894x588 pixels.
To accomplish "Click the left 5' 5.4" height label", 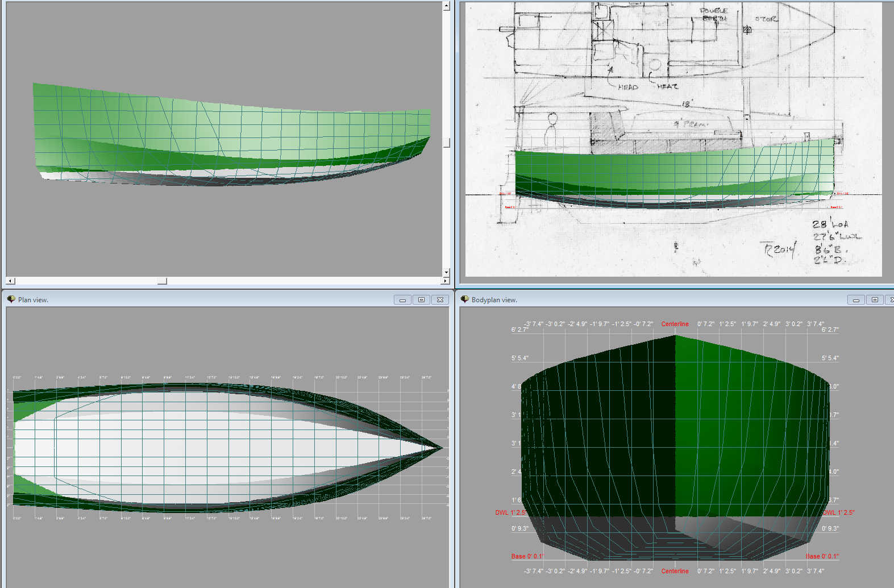I will pyautogui.click(x=519, y=358).
